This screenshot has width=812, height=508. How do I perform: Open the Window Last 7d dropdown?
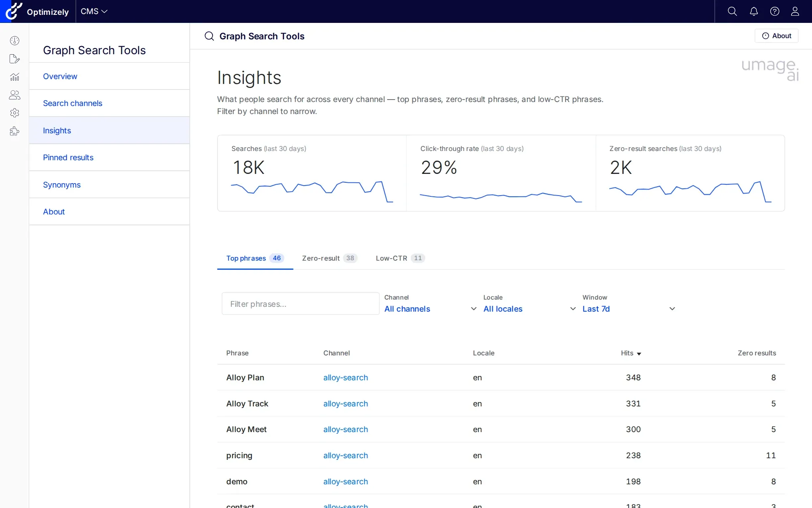[629, 309]
